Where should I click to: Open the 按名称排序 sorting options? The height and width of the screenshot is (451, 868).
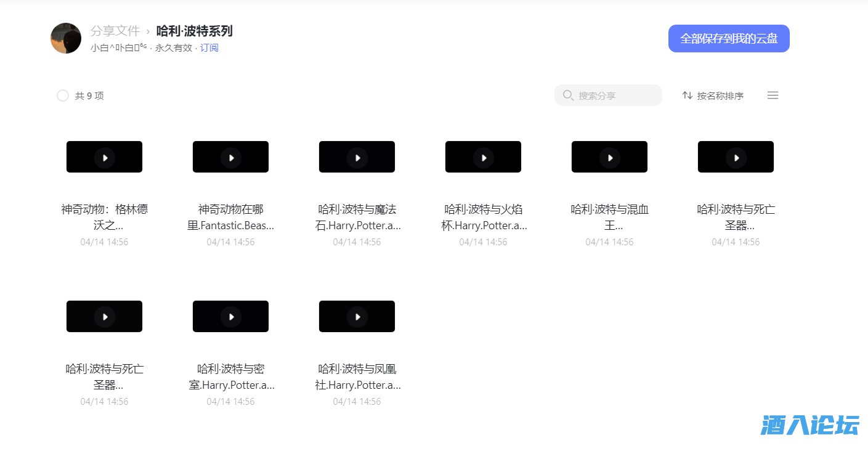tap(713, 95)
